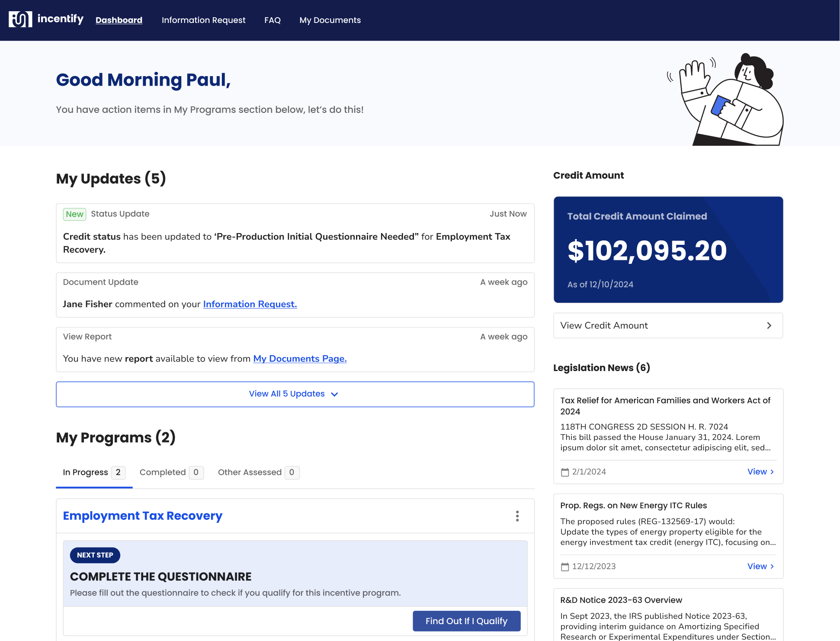Open the Dashboard nav item

(x=119, y=20)
